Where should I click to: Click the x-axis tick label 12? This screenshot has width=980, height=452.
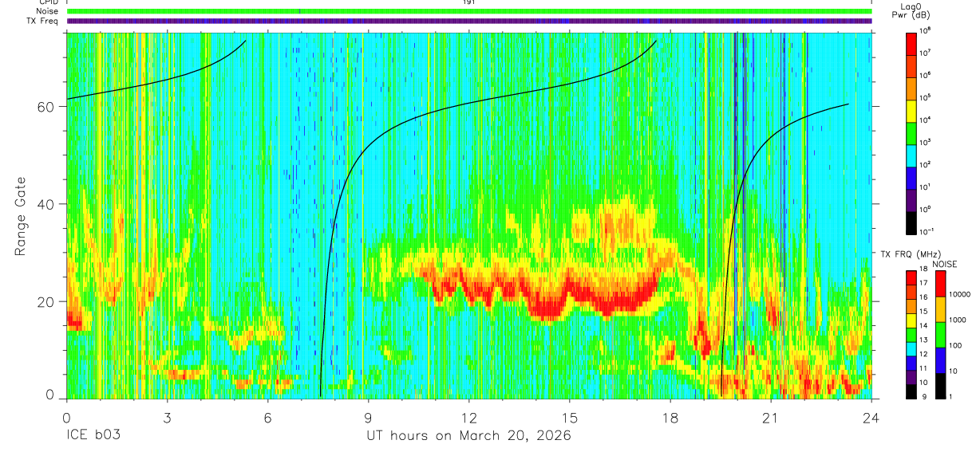coord(468,418)
